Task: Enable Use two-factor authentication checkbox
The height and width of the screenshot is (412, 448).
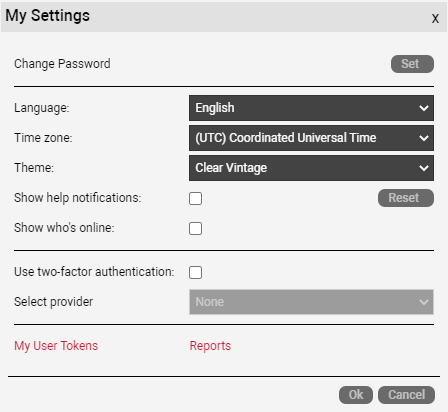Action: pyautogui.click(x=195, y=272)
